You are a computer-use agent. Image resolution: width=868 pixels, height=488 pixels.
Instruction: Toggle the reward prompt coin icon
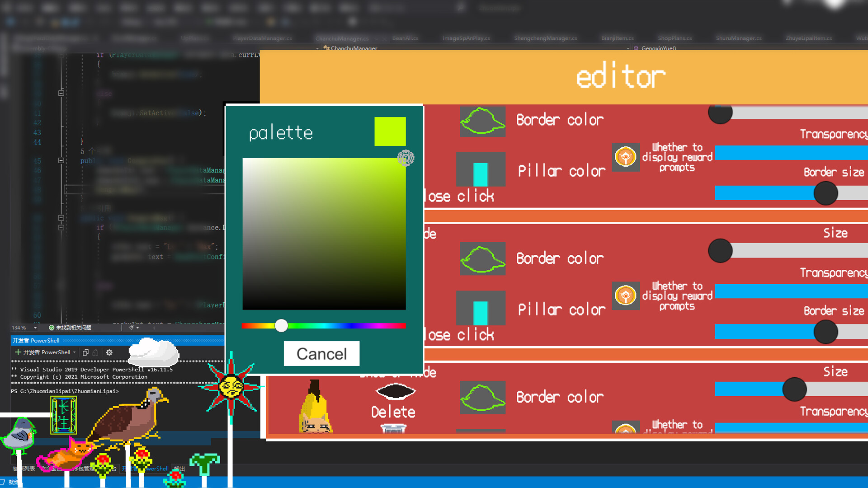(x=626, y=157)
